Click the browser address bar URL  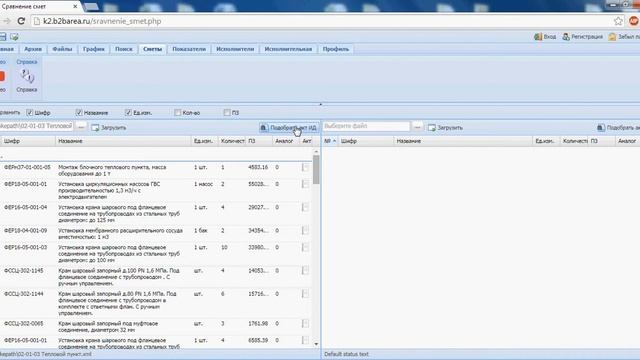(x=102, y=21)
